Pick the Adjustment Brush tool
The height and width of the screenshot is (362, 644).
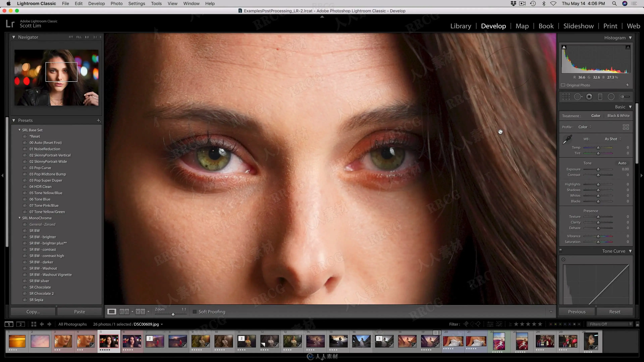tap(625, 97)
